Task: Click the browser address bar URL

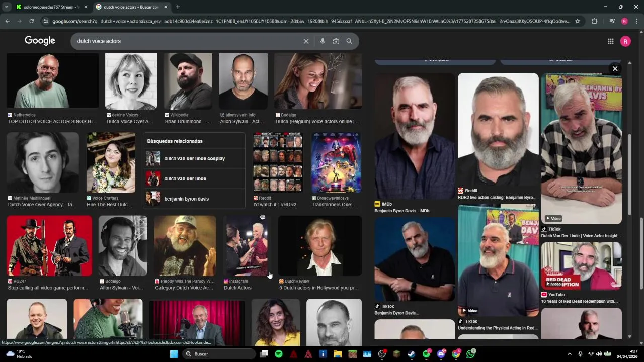Action: tap(311, 21)
